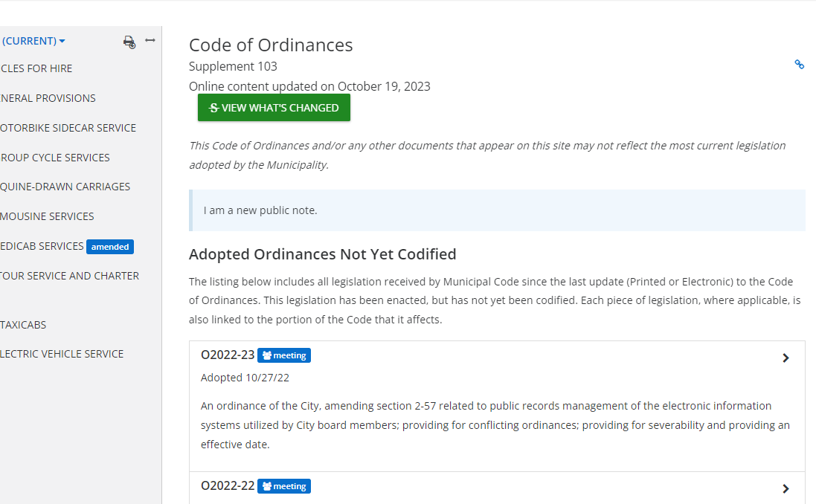Open Pedicab Services section
This screenshot has height=504, width=816.
click(x=42, y=246)
